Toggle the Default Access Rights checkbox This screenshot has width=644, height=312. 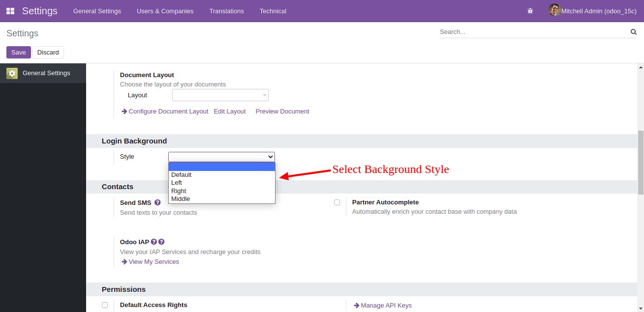coord(105,305)
